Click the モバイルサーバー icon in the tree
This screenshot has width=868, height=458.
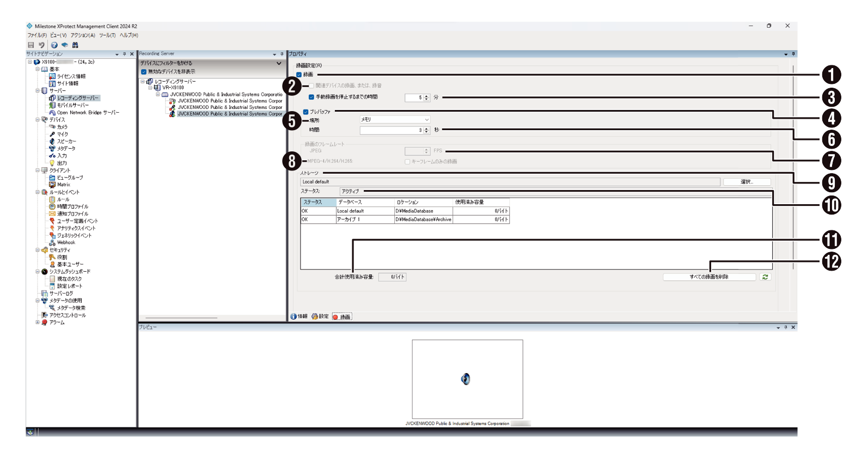tap(52, 105)
